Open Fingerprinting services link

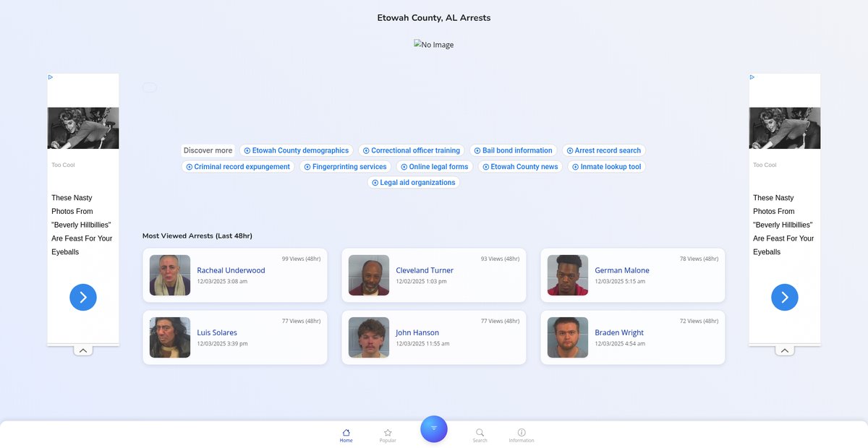coord(346,166)
